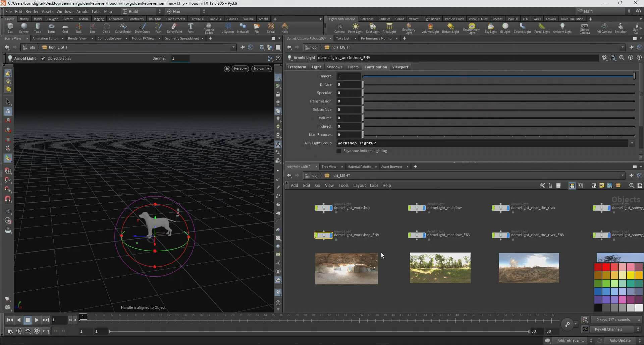The height and width of the screenshot is (345, 644).
Task: Expand the AOV Light Group dropdown
Action: point(632,143)
